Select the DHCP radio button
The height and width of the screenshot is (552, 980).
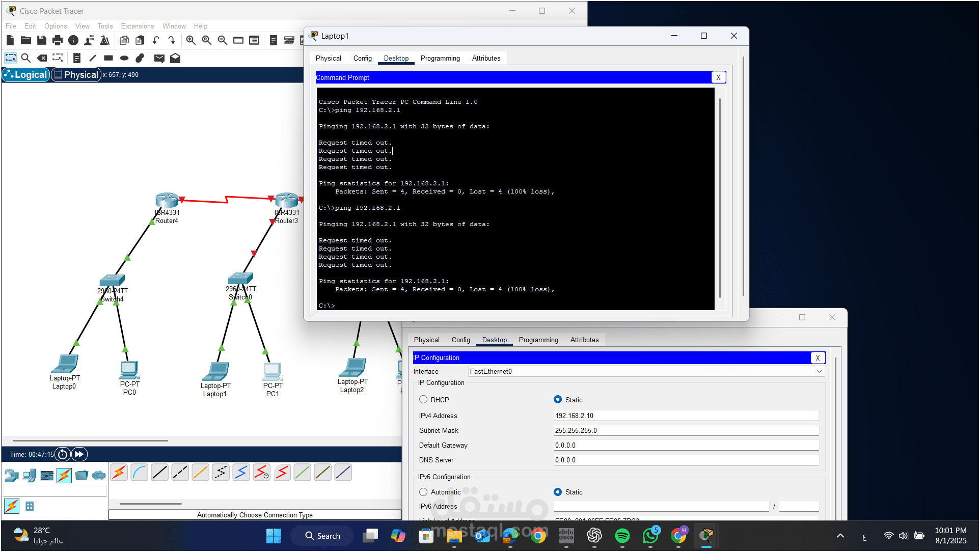[423, 400]
